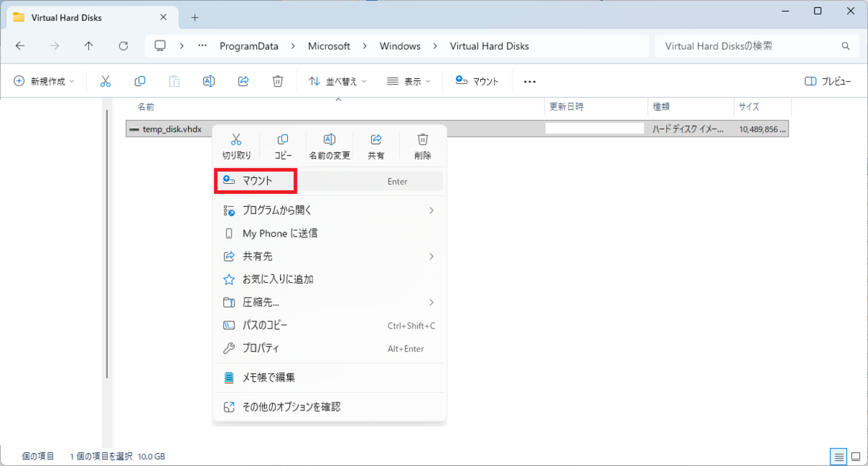Click ProgramData in the address breadcrumb
Viewport: 868px width, 466px height.
[249, 46]
